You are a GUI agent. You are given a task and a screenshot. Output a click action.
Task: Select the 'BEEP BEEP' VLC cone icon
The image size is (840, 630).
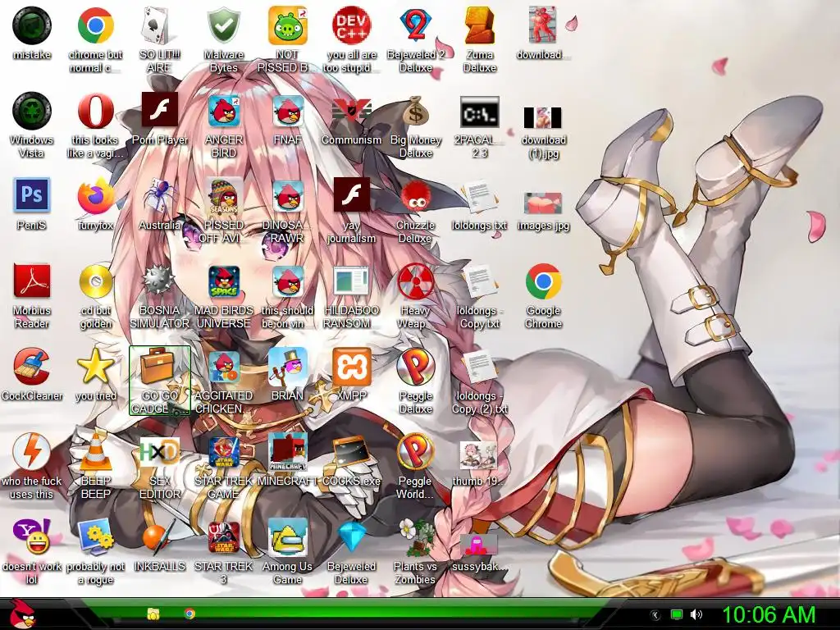point(95,452)
